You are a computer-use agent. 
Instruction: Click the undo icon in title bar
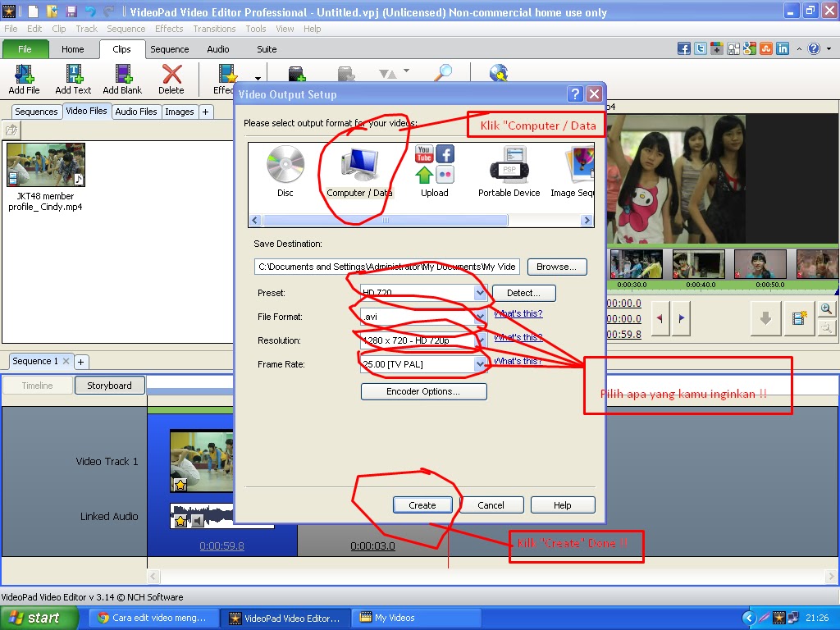90,11
